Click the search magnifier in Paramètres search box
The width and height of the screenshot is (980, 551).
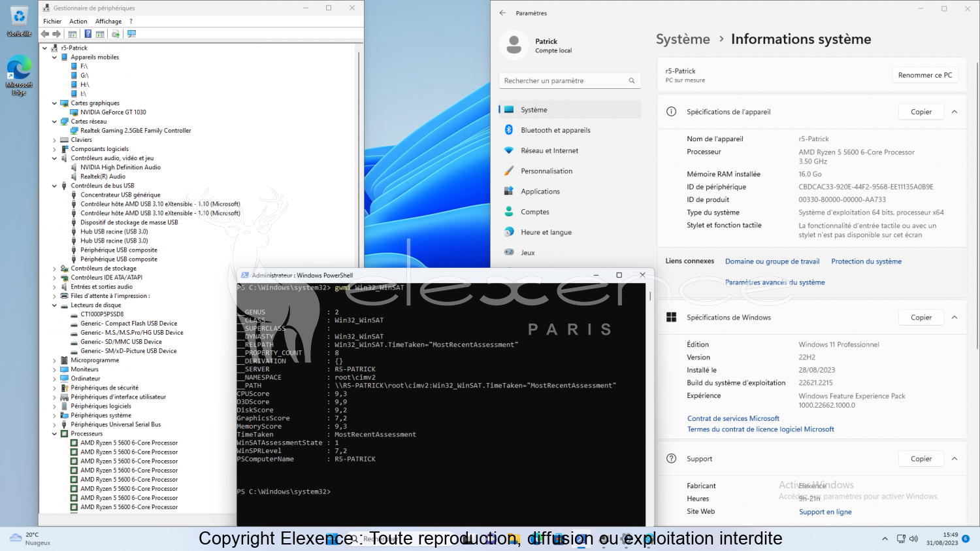coord(632,81)
